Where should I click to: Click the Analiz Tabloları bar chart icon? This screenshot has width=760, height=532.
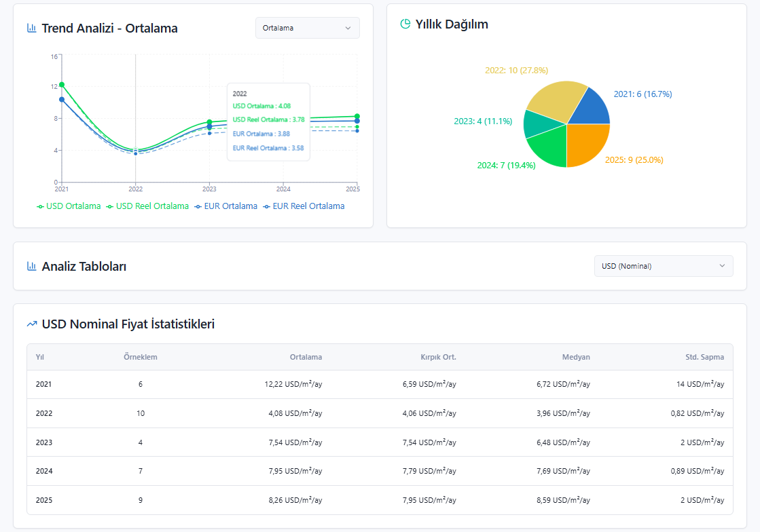(x=31, y=266)
